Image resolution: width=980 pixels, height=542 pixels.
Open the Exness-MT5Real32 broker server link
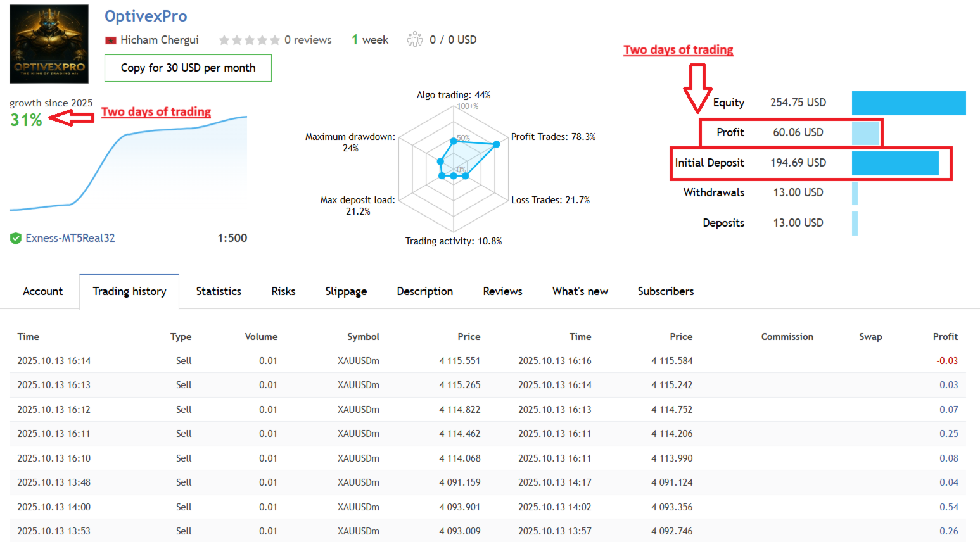coord(70,238)
